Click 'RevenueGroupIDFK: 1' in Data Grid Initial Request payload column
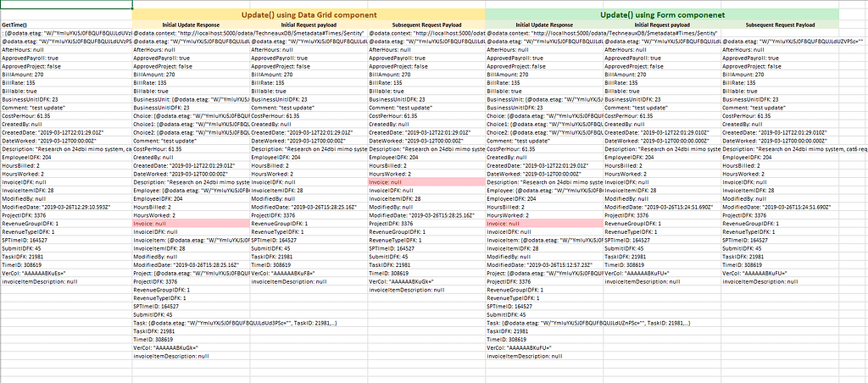 point(309,223)
